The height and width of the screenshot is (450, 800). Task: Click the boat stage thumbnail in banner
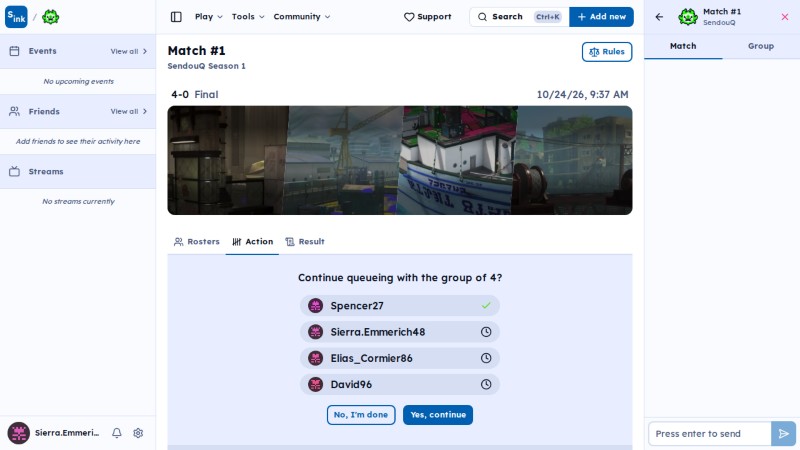(457, 160)
